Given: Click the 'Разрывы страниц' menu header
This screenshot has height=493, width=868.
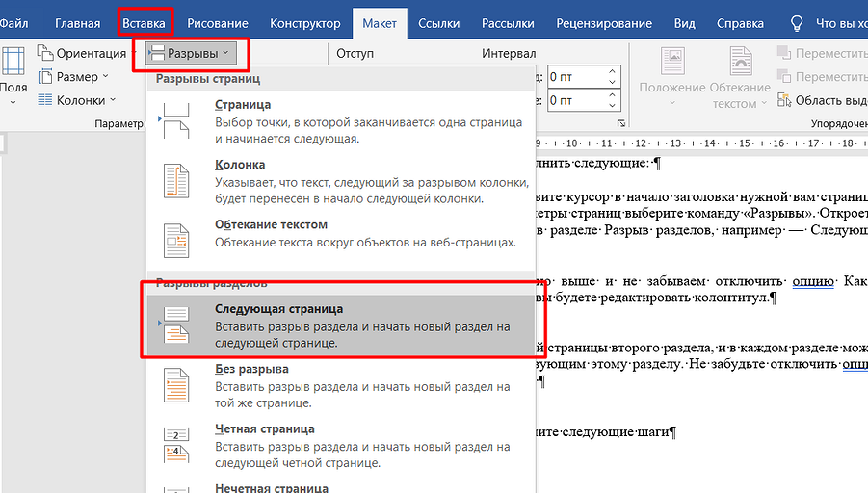Looking at the screenshot, I should (208, 79).
